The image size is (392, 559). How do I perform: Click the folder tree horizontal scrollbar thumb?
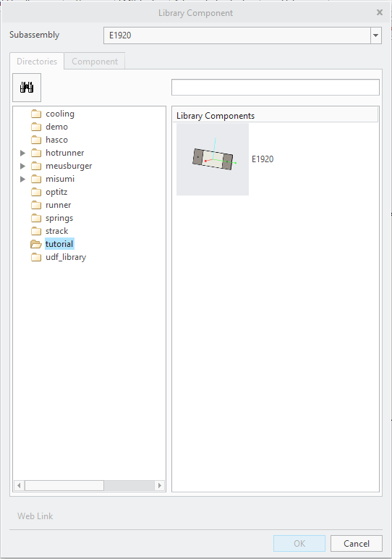[x=64, y=485]
